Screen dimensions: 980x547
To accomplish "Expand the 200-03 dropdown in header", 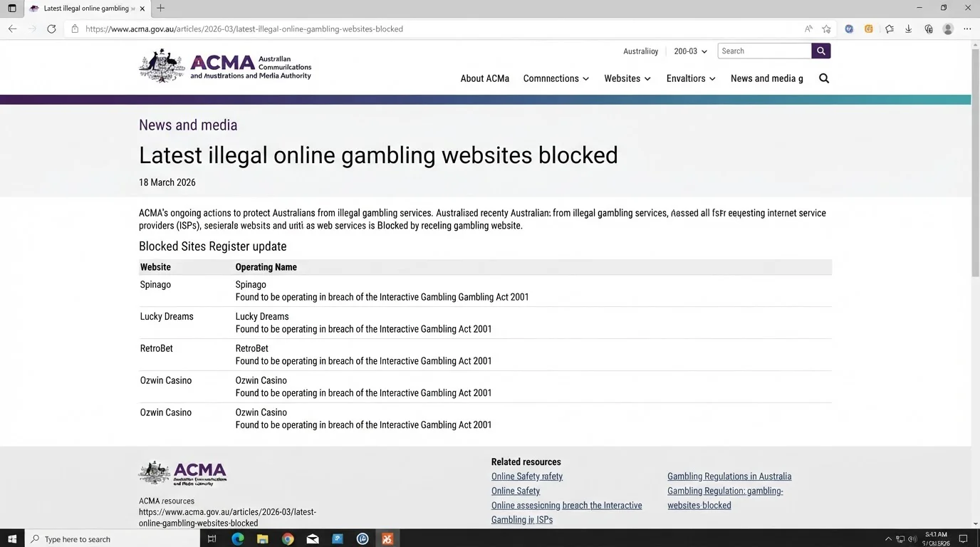I will coord(690,51).
